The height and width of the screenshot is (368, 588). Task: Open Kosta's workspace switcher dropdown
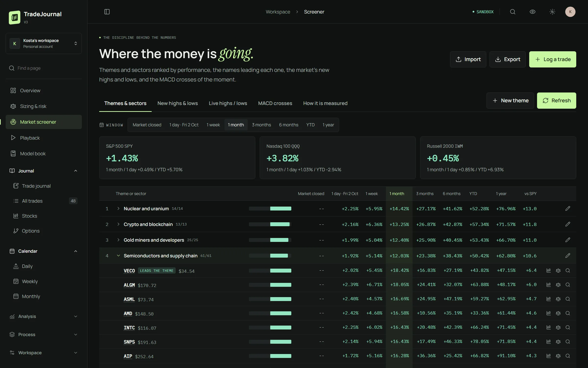tap(44, 43)
